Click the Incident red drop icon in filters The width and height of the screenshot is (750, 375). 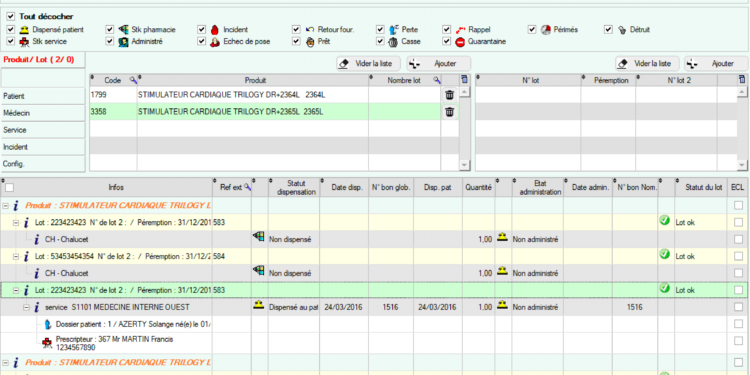click(214, 30)
